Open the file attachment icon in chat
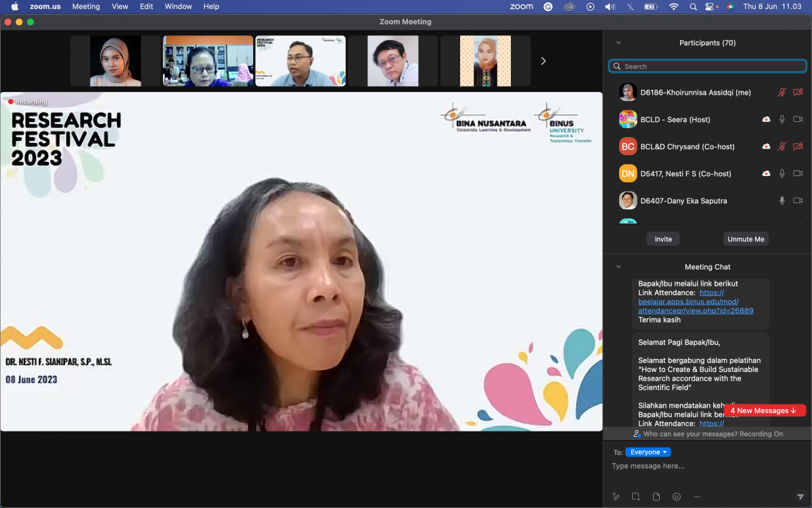 coord(656,496)
